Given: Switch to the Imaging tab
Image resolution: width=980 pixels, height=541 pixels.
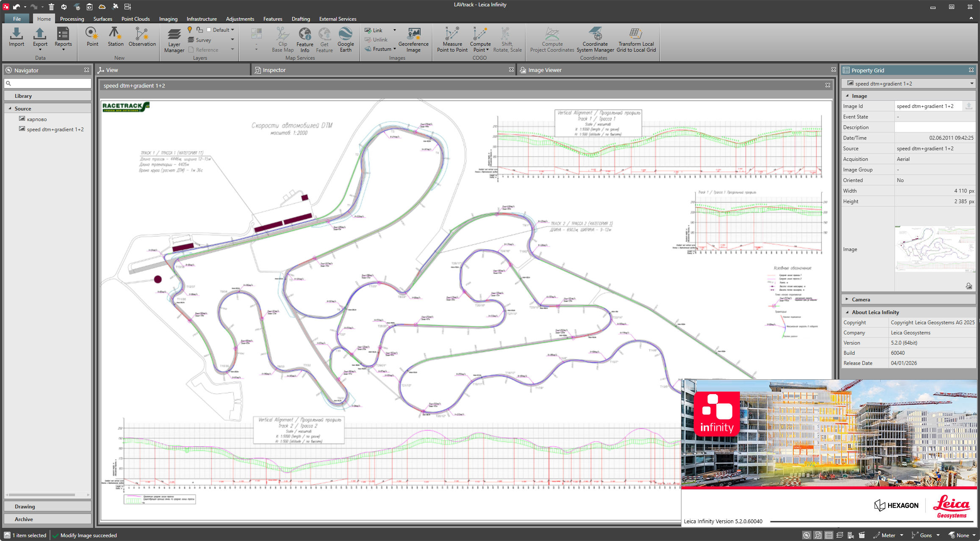Looking at the screenshot, I should [168, 19].
